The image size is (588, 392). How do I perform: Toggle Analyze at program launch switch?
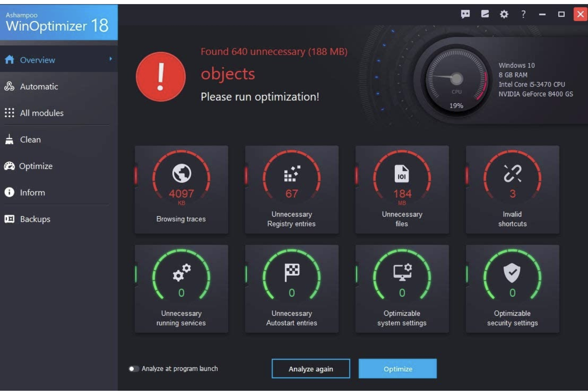pos(134,369)
